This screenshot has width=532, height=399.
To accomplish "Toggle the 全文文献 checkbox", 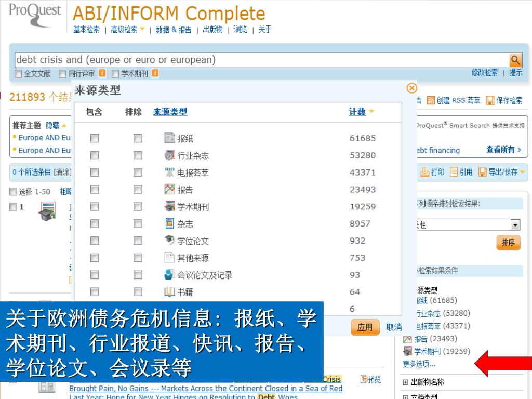I will (x=18, y=74).
